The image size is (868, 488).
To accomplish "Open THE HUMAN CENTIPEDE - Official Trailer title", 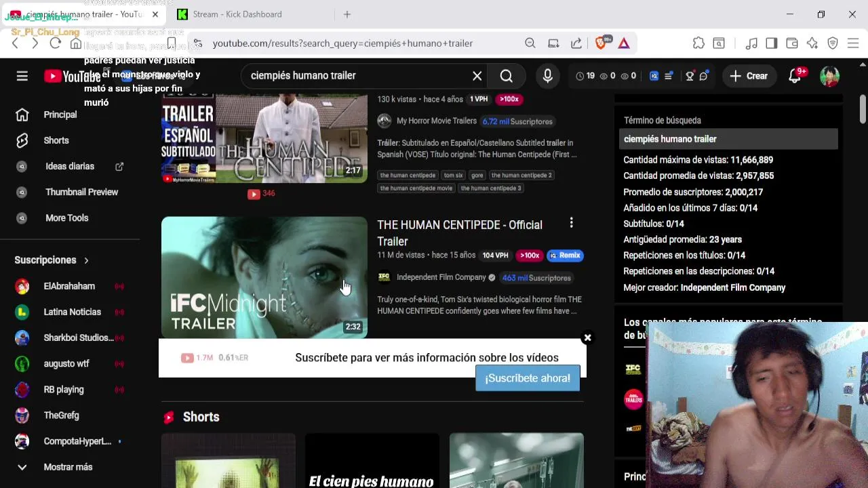I will pos(460,233).
